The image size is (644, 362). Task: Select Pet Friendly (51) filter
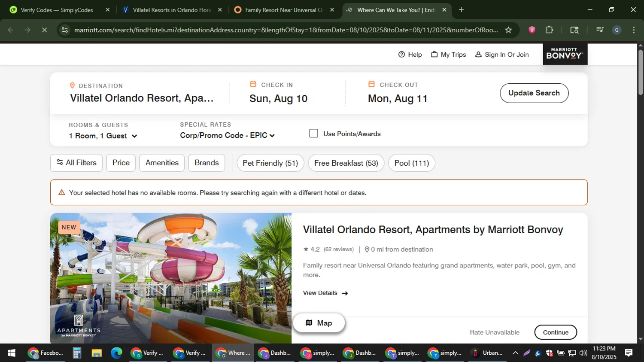pos(270,163)
